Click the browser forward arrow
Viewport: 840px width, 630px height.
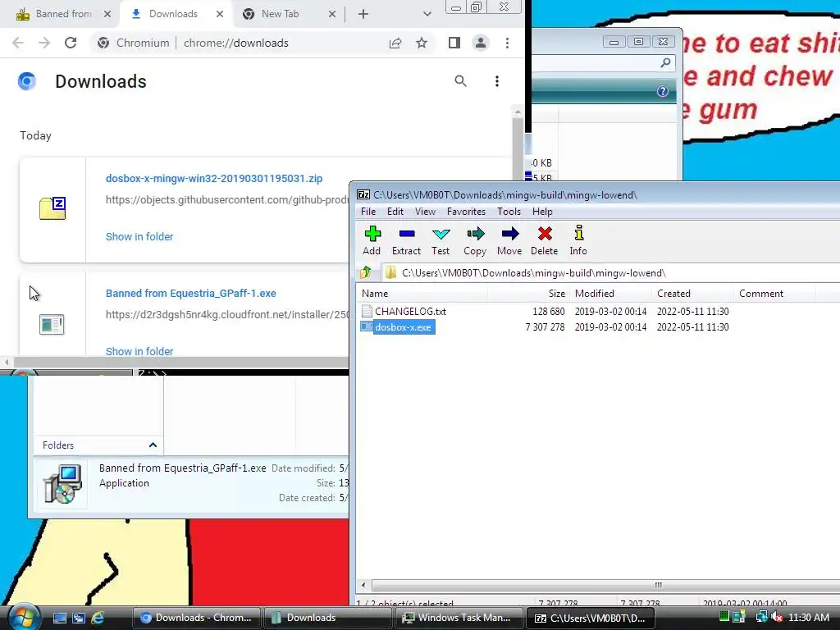[x=44, y=43]
